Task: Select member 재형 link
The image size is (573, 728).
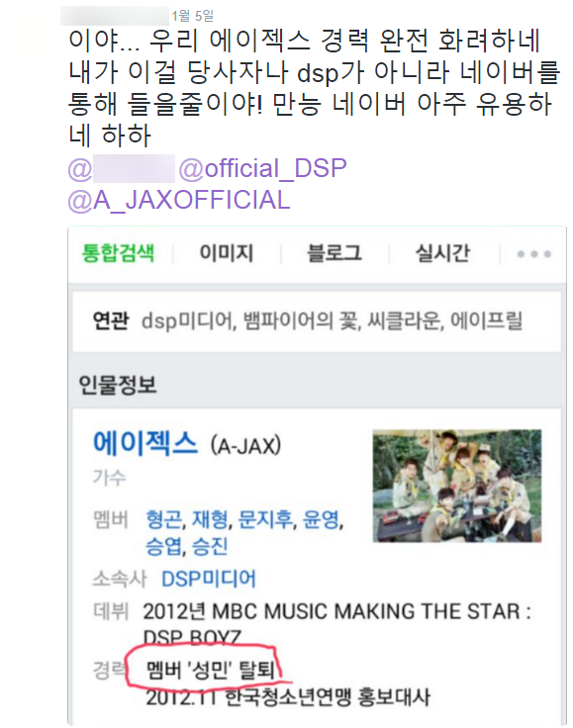Action: click(210, 519)
